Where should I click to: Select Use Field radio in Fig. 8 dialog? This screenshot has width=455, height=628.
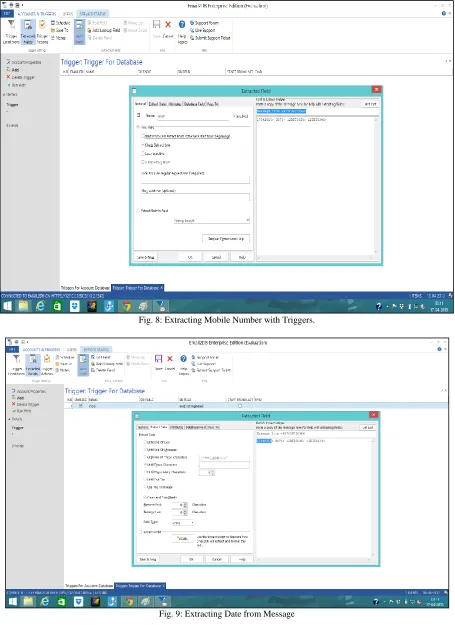point(138,127)
